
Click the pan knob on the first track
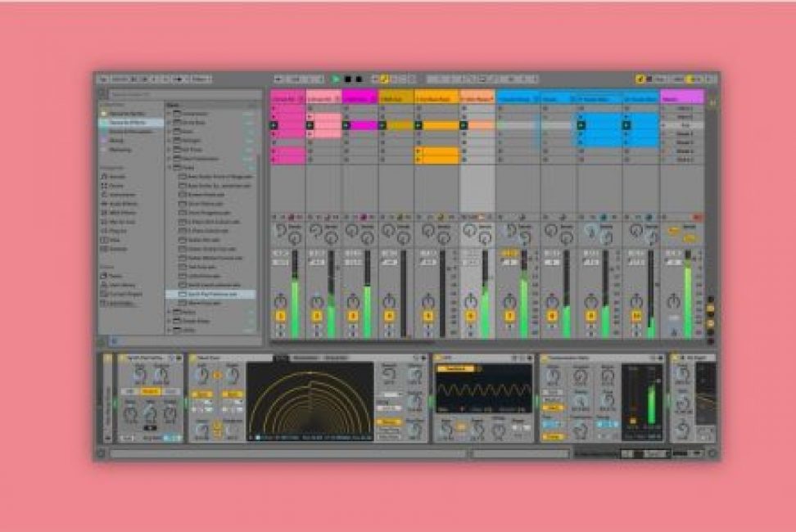[x=280, y=301]
